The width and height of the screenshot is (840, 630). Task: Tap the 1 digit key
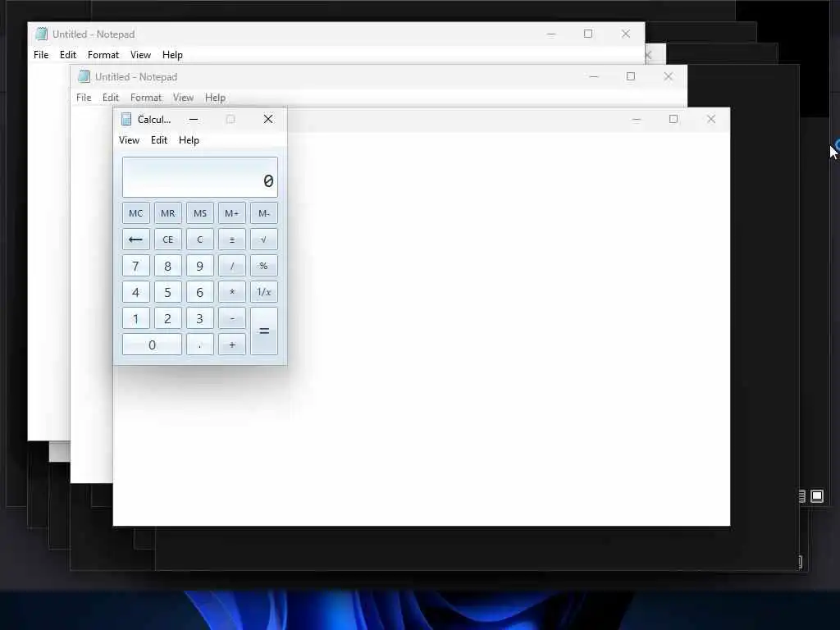pos(135,318)
